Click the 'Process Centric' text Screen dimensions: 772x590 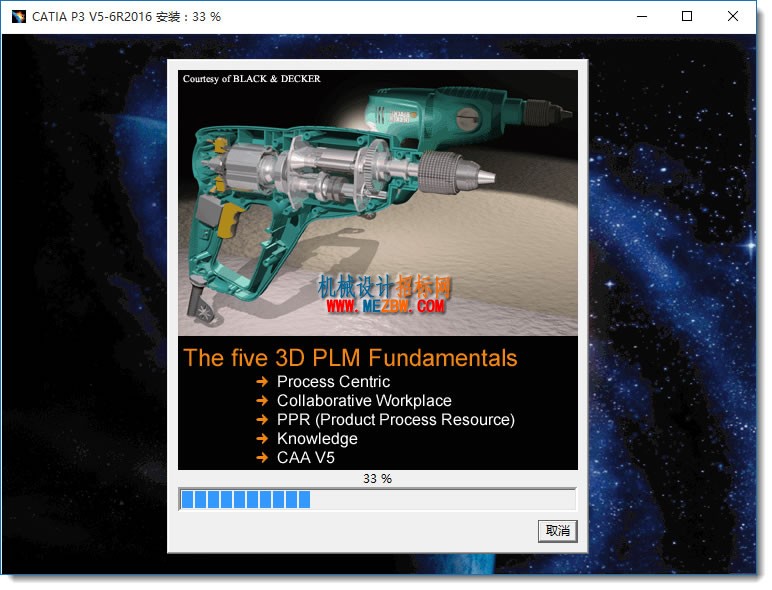click(333, 382)
